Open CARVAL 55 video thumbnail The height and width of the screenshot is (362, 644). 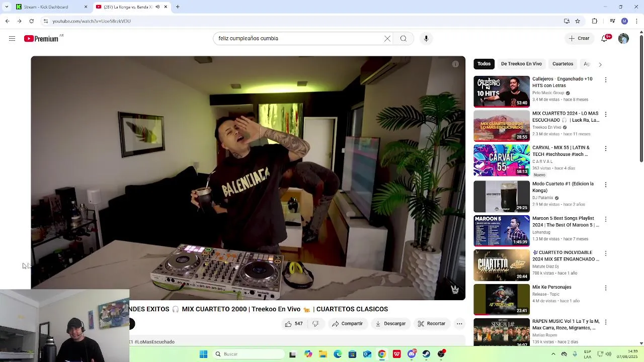pyautogui.click(x=502, y=160)
